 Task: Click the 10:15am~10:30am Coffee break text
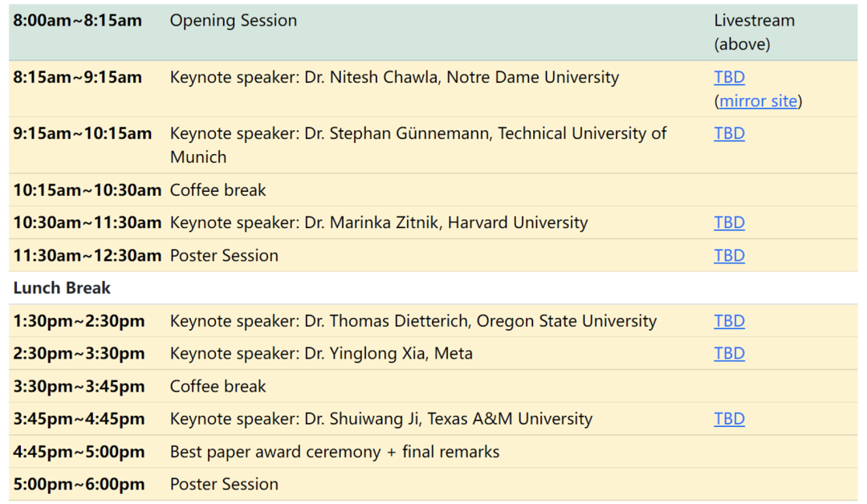[x=218, y=191]
